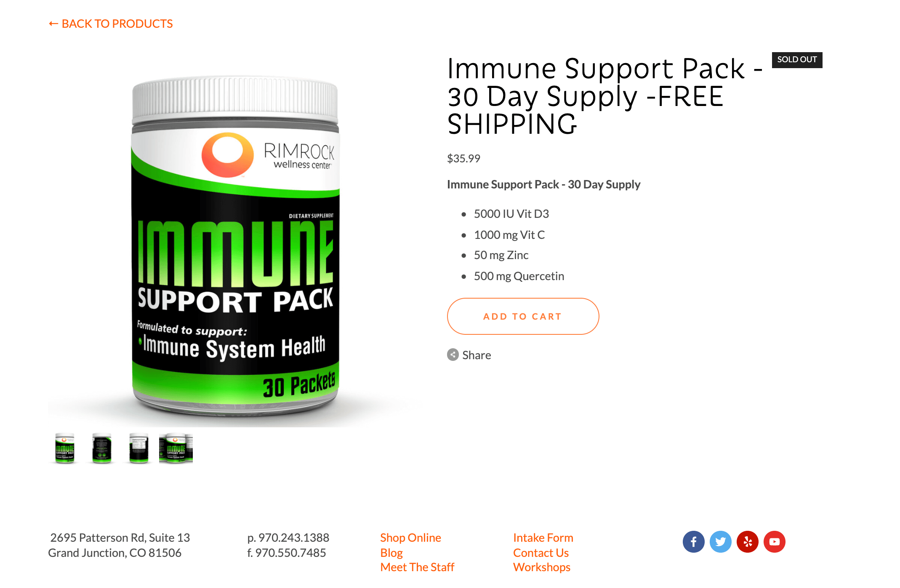Image resolution: width=900 pixels, height=588 pixels.
Task: Select the first product thumbnail
Action: coord(65,448)
